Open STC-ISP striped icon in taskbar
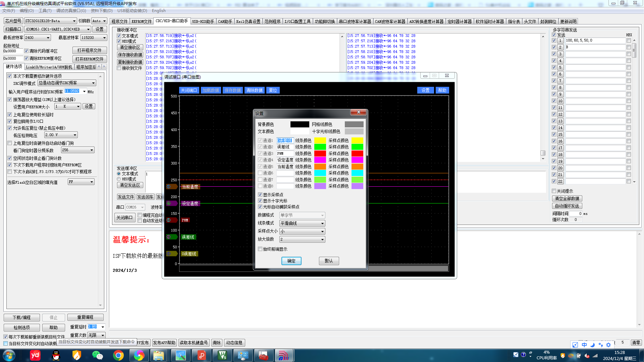The width and height of the screenshot is (644, 362). click(284, 355)
